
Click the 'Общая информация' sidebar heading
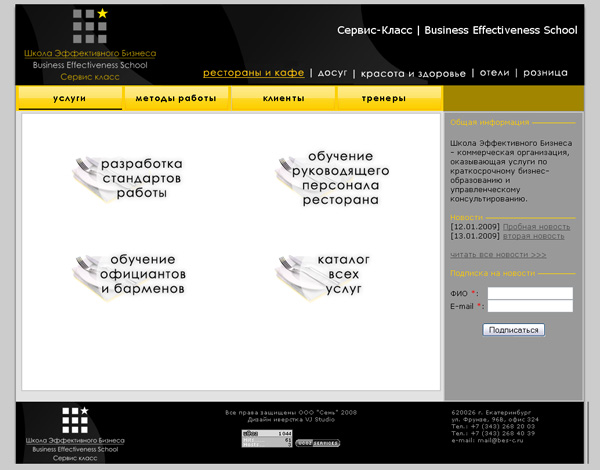(489, 122)
